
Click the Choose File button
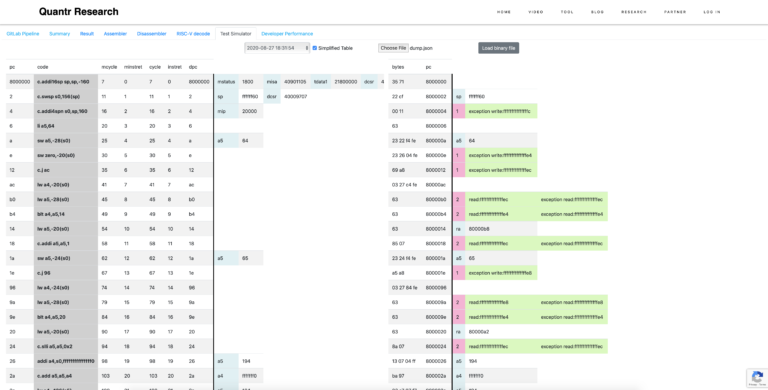click(x=393, y=48)
